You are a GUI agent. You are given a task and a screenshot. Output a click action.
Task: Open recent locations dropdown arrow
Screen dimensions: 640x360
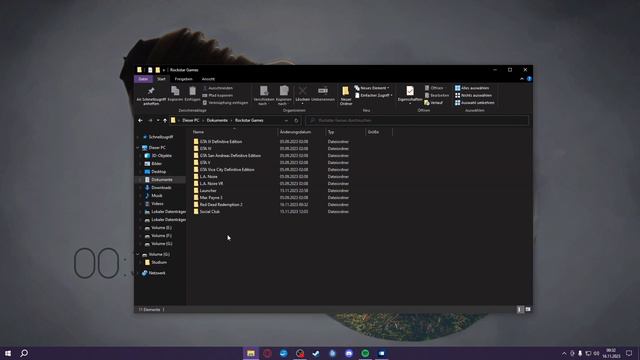(x=158, y=120)
